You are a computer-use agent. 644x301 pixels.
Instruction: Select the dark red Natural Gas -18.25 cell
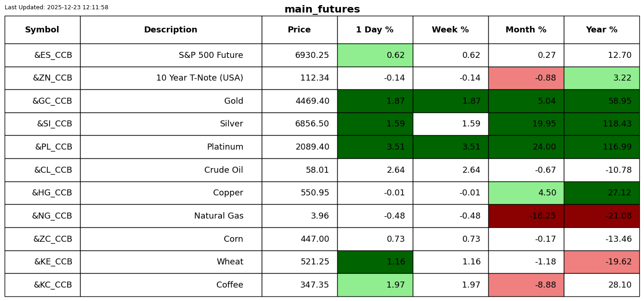point(526,216)
